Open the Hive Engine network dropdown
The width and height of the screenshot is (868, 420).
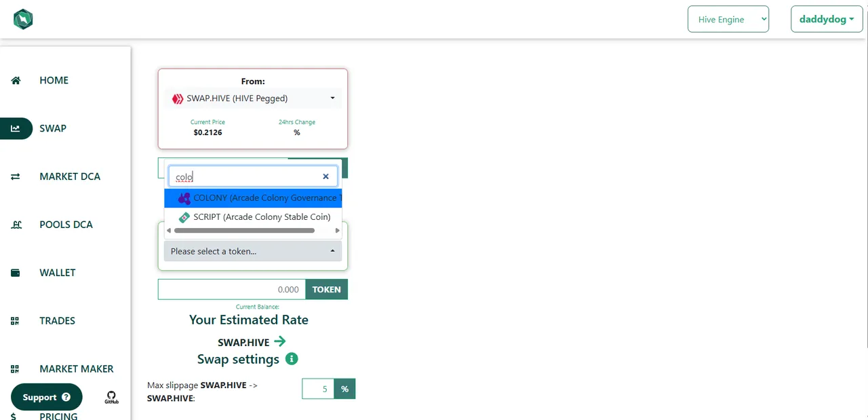[728, 19]
